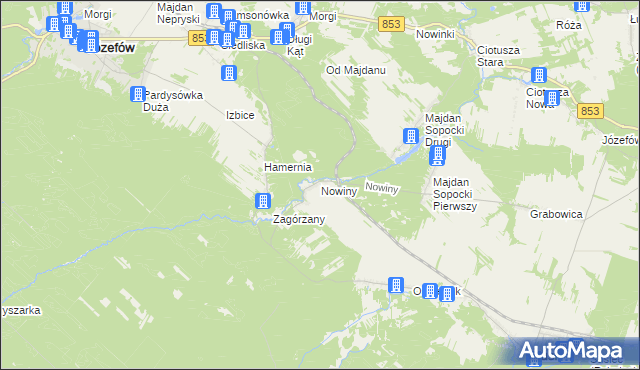Click the building marker beside Majdan Sopocki Drugi label
Screen dimensions: 640x370
(411, 136)
